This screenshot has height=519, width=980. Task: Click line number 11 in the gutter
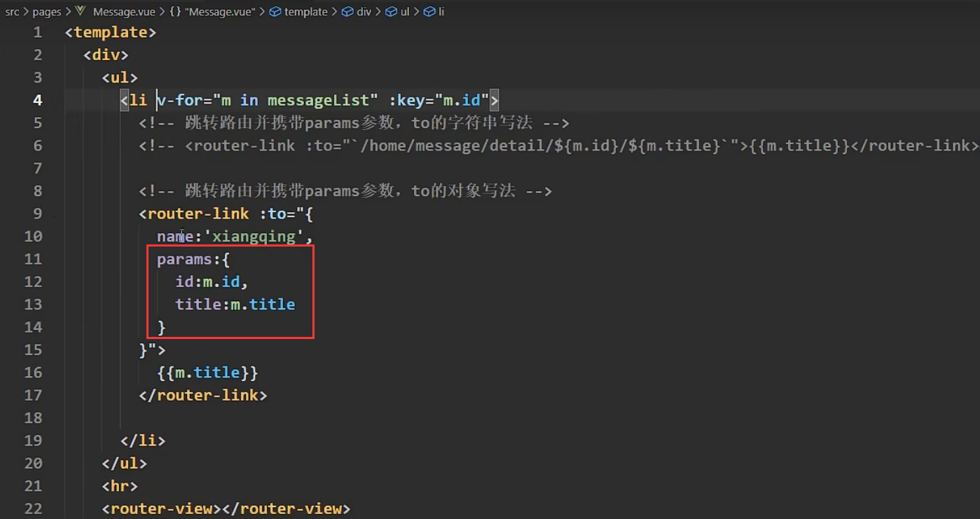33,259
